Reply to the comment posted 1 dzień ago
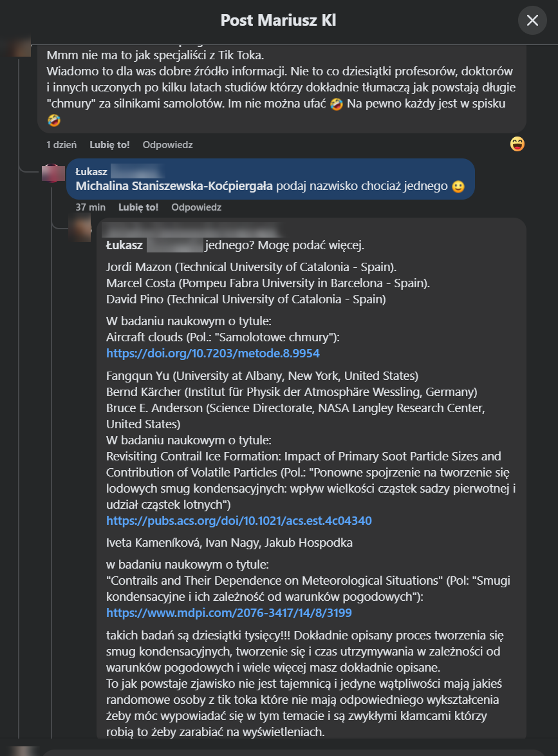This screenshot has height=756, width=558. tap(167, 145)
